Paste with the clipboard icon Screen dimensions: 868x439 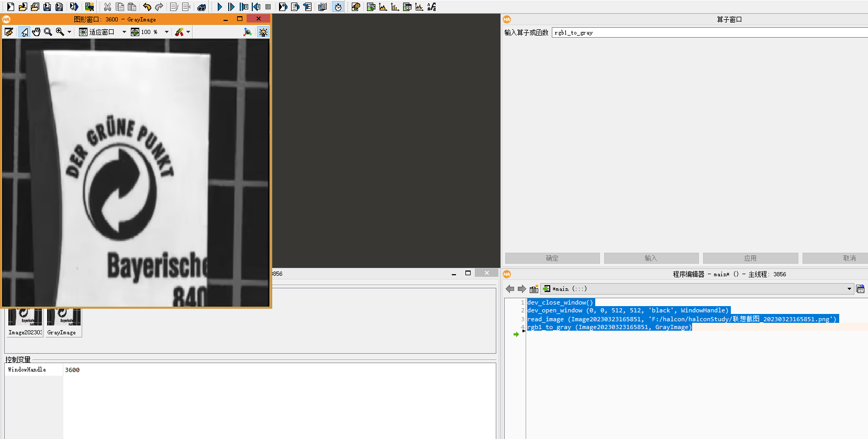click(132, 7)
